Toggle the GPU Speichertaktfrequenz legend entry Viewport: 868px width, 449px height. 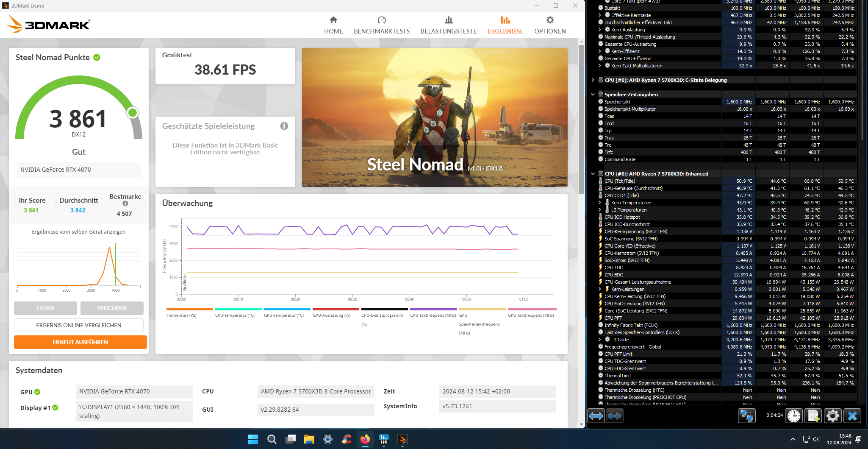pos(482,322)
